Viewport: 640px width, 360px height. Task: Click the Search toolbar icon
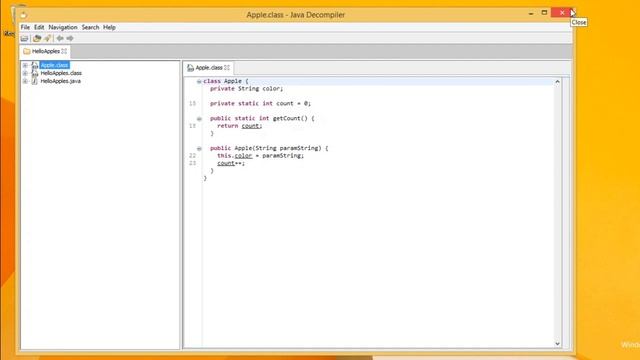pyautogui.click(x=48, y=38)
